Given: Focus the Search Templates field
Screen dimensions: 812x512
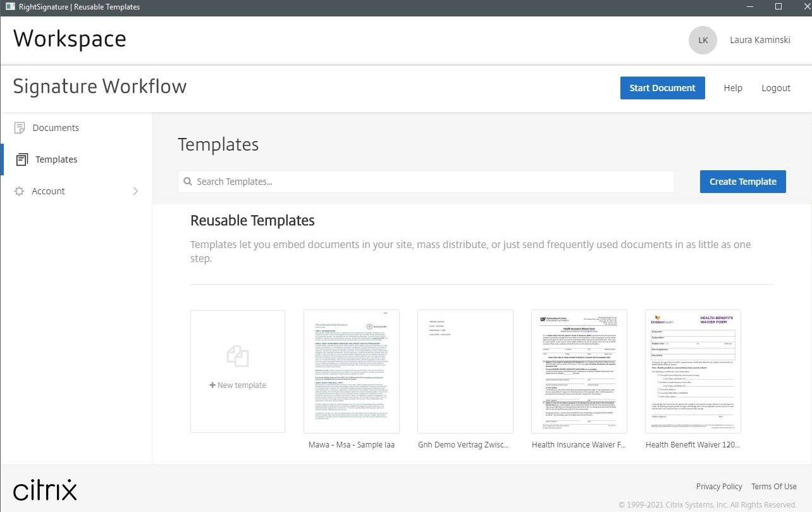Looking at the screenshot, I should [426, 182].
